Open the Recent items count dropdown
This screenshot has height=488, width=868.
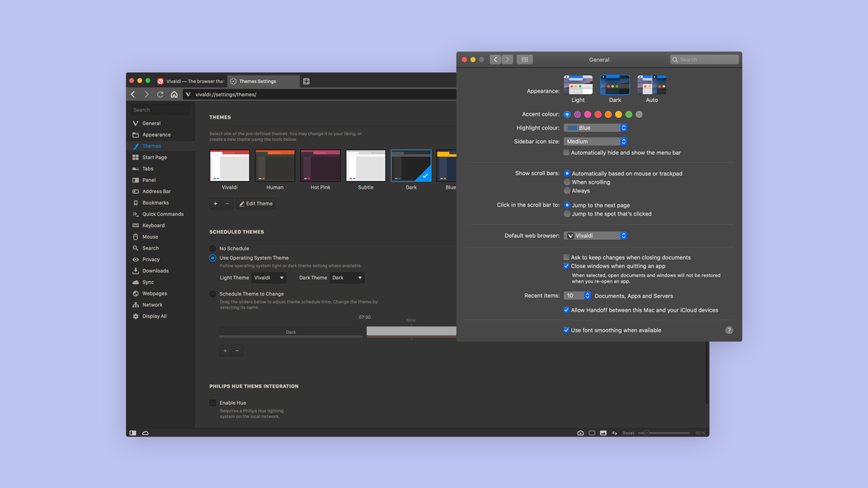577,296
